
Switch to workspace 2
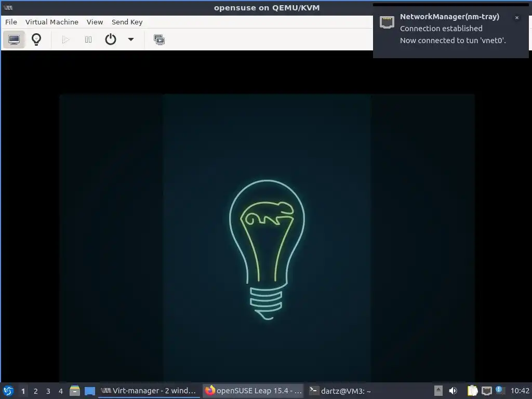coord(36,391)
